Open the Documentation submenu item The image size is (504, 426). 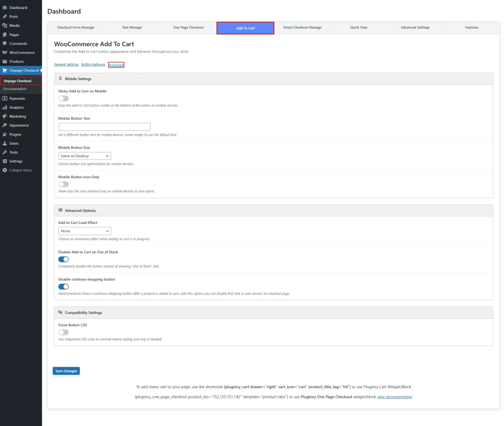[15, 89]
